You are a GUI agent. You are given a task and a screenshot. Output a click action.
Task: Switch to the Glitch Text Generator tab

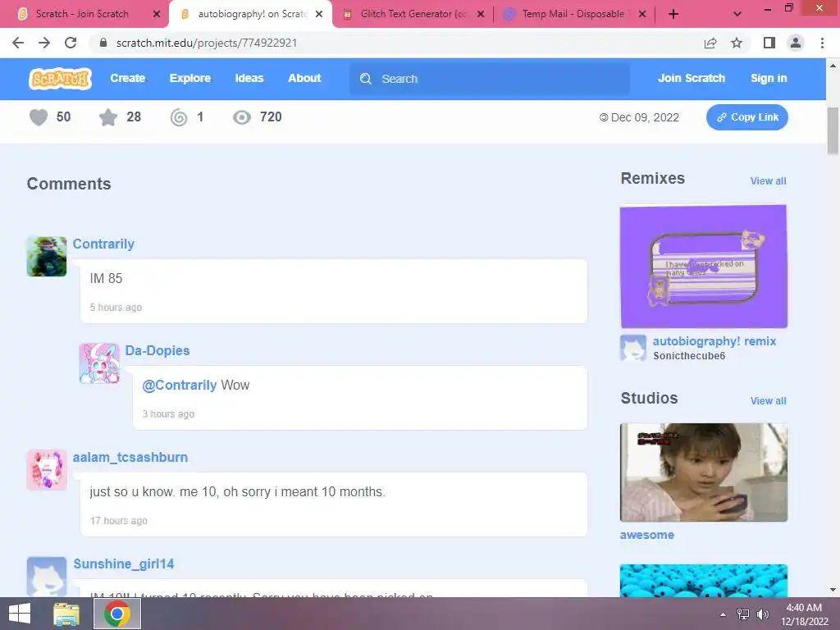413,14
